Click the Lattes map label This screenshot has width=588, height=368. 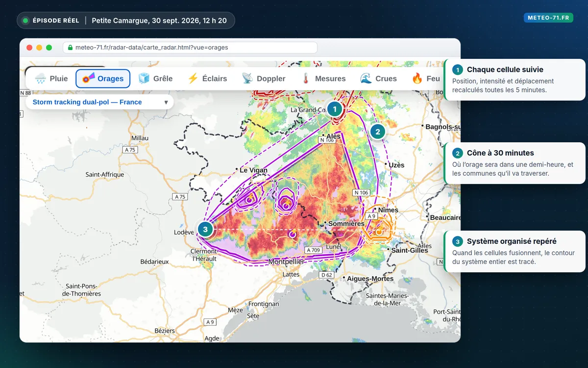point(291,274)
